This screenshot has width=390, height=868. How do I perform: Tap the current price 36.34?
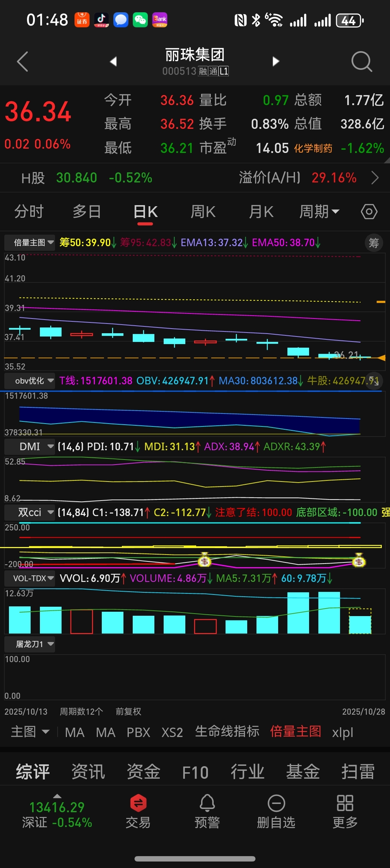(38, 112)
